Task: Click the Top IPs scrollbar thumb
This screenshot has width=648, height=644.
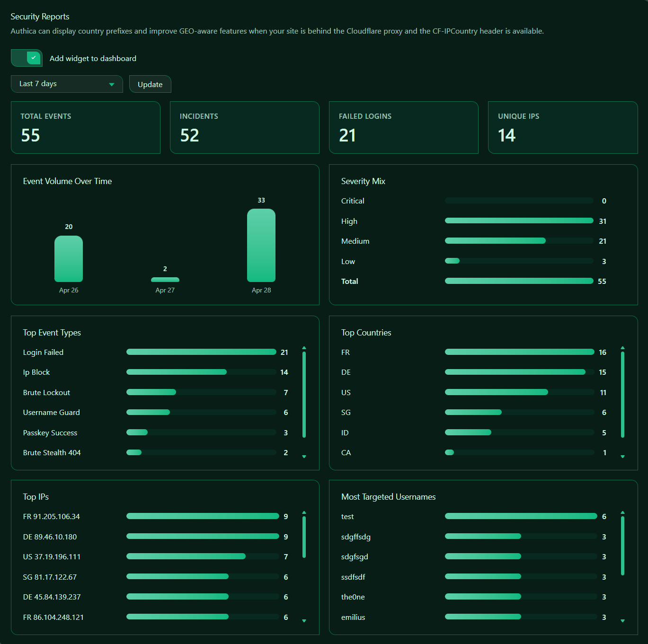Action: pyautogui.click(x=304, y=537)
